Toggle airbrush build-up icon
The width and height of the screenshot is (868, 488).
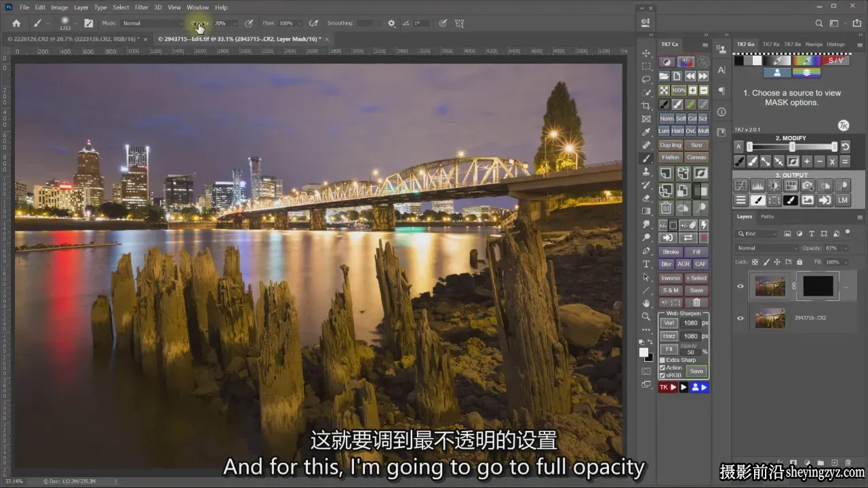313,23
